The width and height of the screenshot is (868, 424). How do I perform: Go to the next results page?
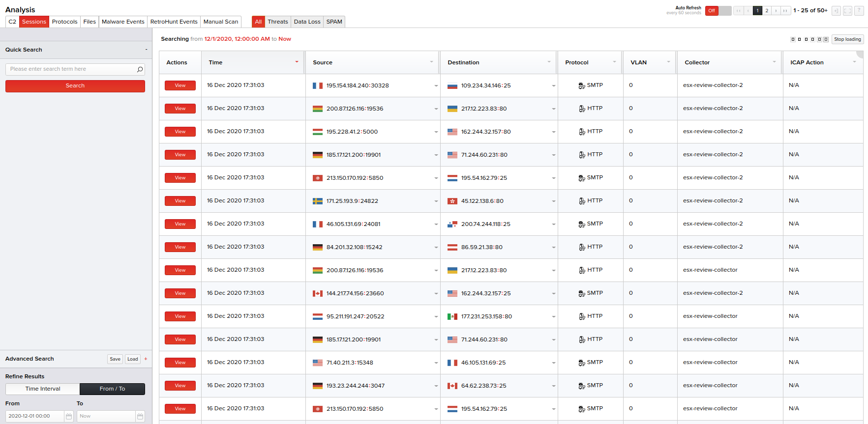pyautogui.click(x=776, y=10)
